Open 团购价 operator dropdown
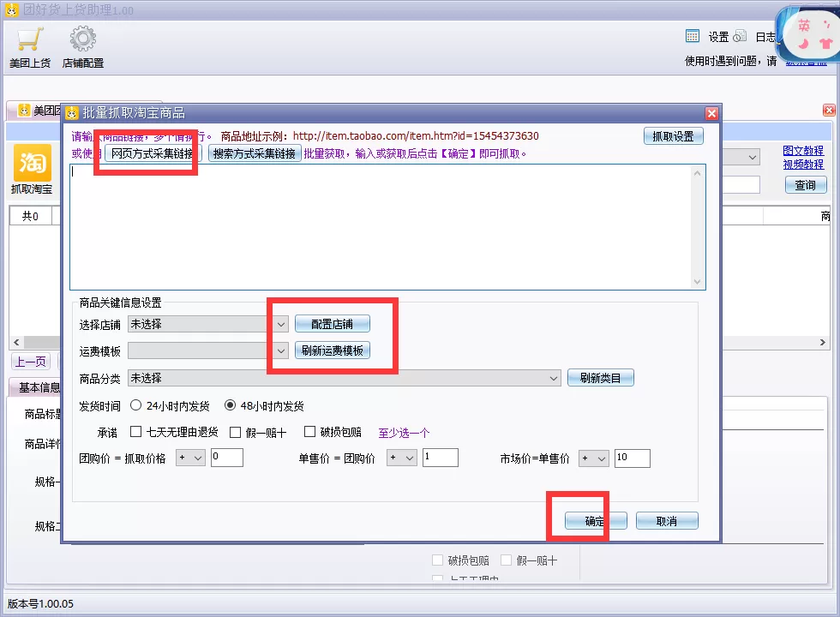Screen dimensions: 840x617 (x=190, y=458)
